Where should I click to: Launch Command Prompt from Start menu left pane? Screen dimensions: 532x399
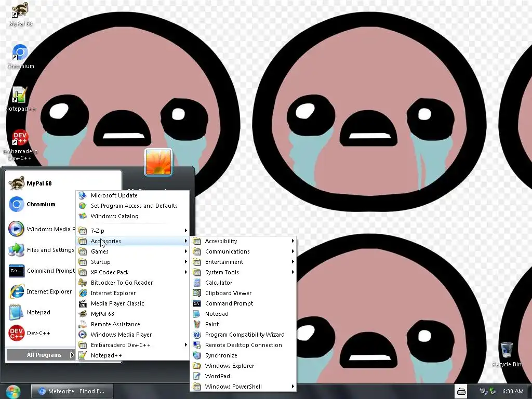pos(41,271)
